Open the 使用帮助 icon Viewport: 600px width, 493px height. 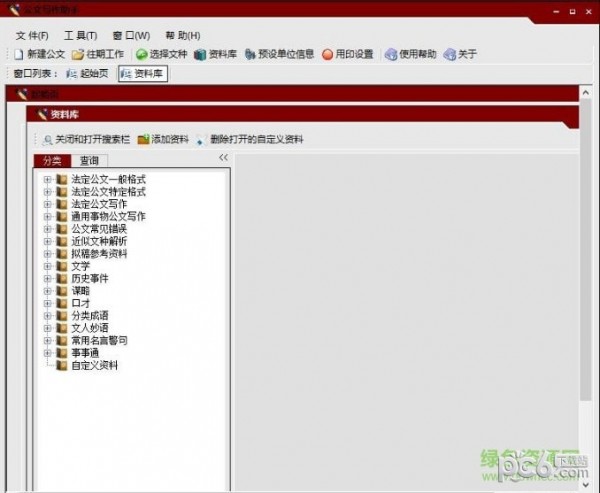(x=391, y=55)
